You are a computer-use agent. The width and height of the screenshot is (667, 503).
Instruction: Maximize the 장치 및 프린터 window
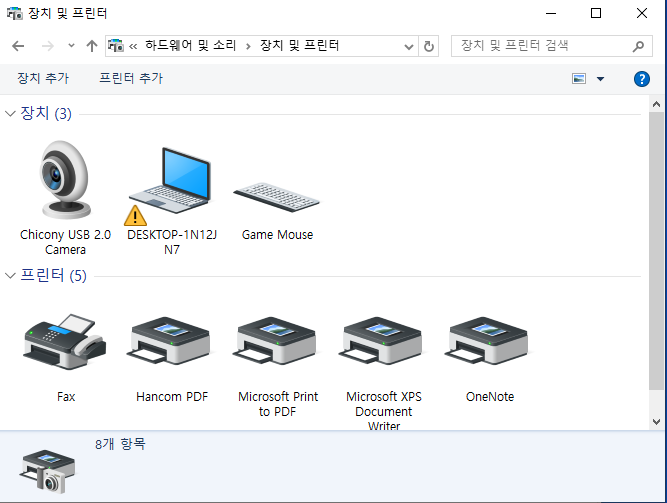click(596, 13)
